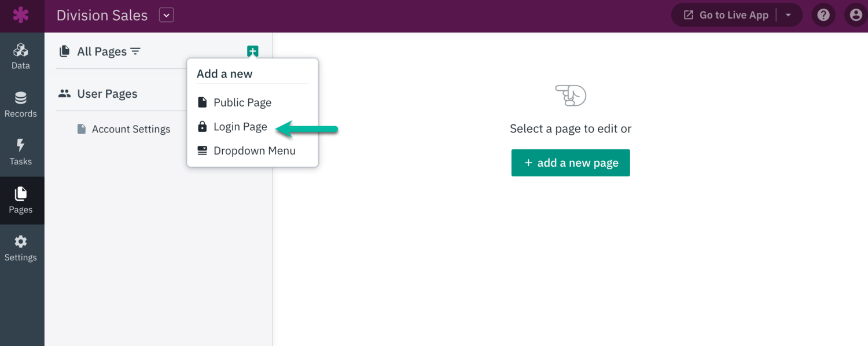Expand the Go to Live App arrow
This screenshot has height=346, width=868.
coord(788,15)
